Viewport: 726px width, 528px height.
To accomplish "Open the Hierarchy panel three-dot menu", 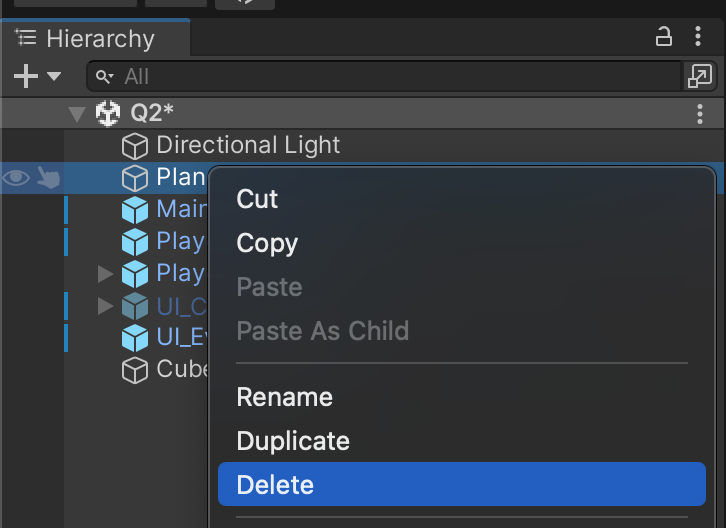I will click(x=698, y=38).
